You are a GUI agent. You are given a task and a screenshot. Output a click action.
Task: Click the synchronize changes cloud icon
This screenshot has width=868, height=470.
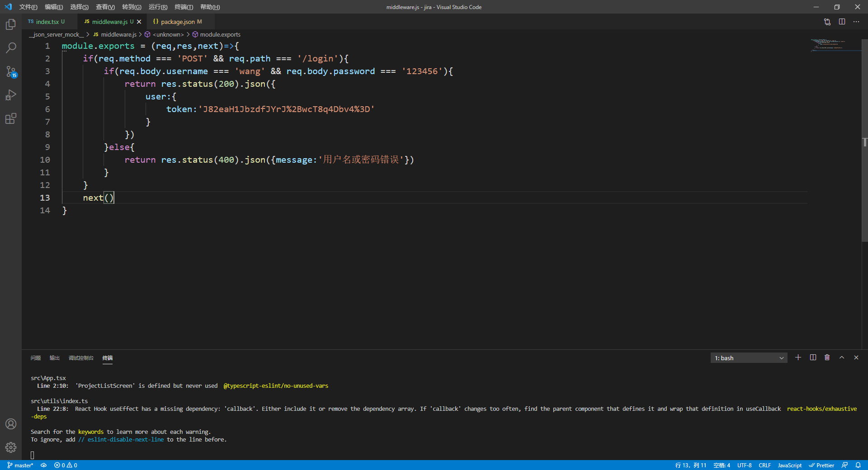[x=44, y=465]
